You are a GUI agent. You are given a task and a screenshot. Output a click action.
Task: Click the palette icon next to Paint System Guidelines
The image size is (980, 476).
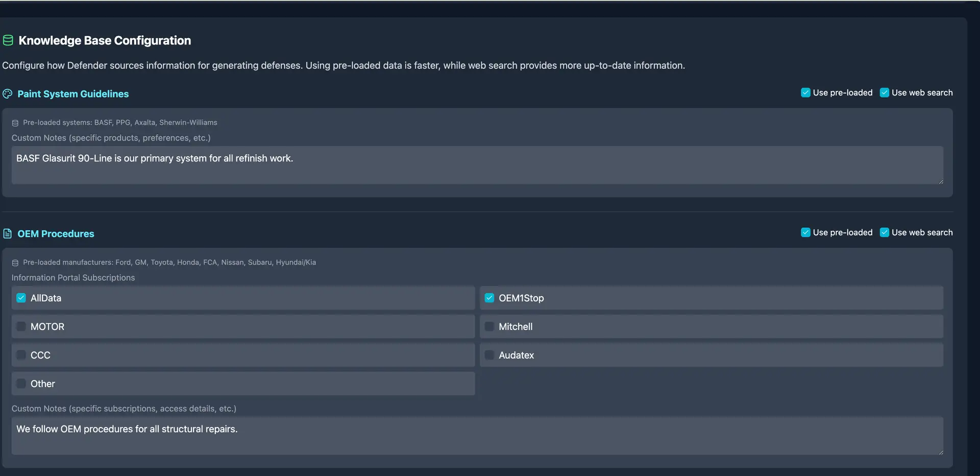[x=7, y=94]
